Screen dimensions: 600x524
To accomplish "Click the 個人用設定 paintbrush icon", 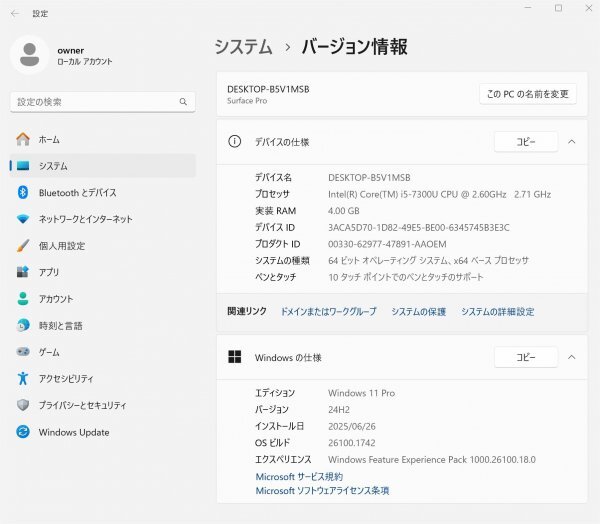I will (x=23, y=245).
